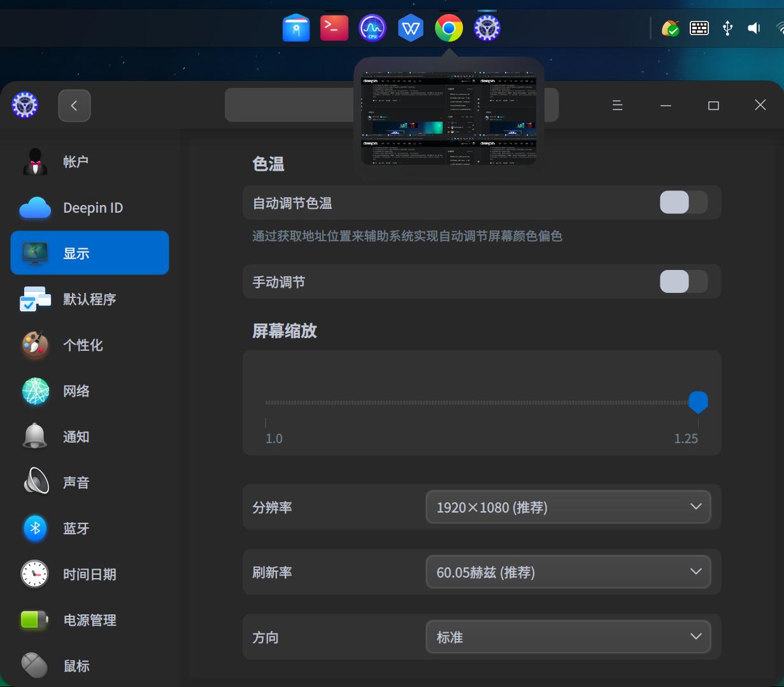Click the 通知 bell icon
This screenshot has height=687, width=784.
[x=35, y=437]
